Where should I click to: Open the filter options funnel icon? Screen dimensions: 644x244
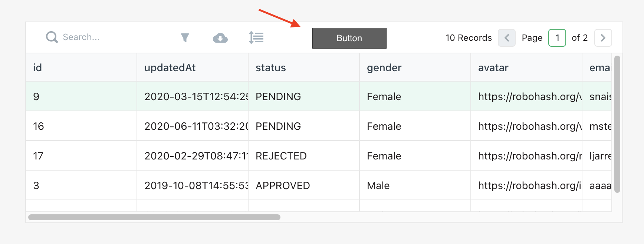(185, 37)
